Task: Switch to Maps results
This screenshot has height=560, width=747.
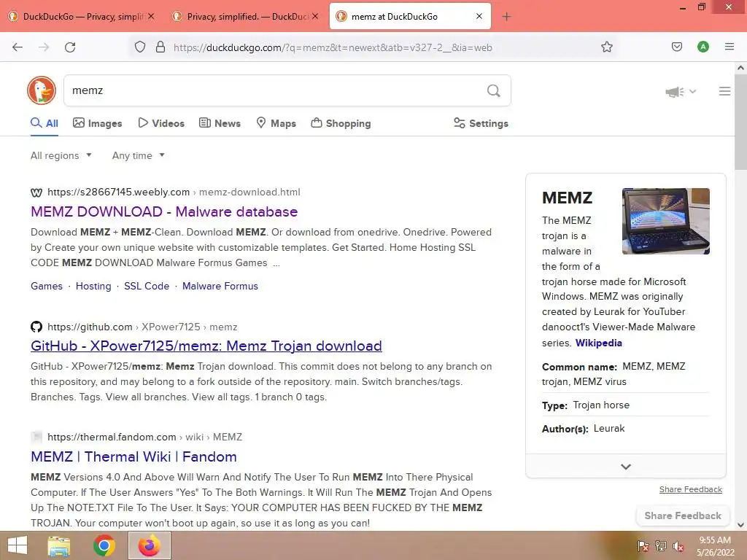Action: click(x=276, y=123)
